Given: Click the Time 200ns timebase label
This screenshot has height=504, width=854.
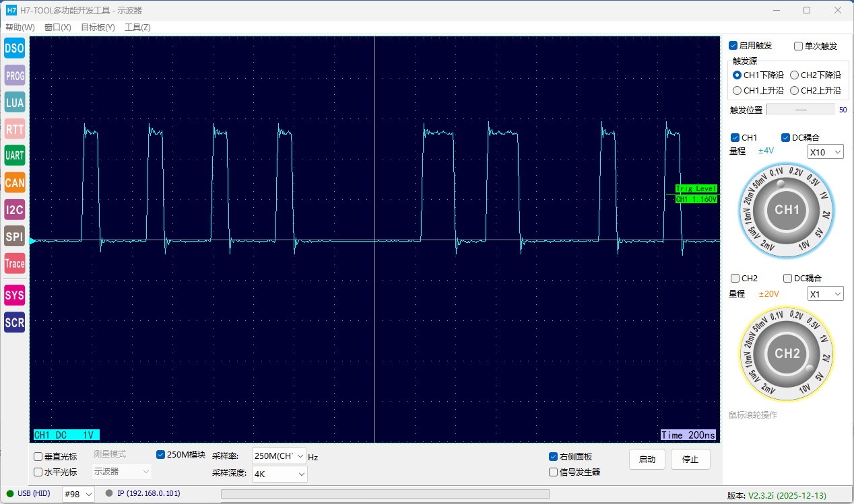Looking at the screenshot, I should click(x=688, y=435).
